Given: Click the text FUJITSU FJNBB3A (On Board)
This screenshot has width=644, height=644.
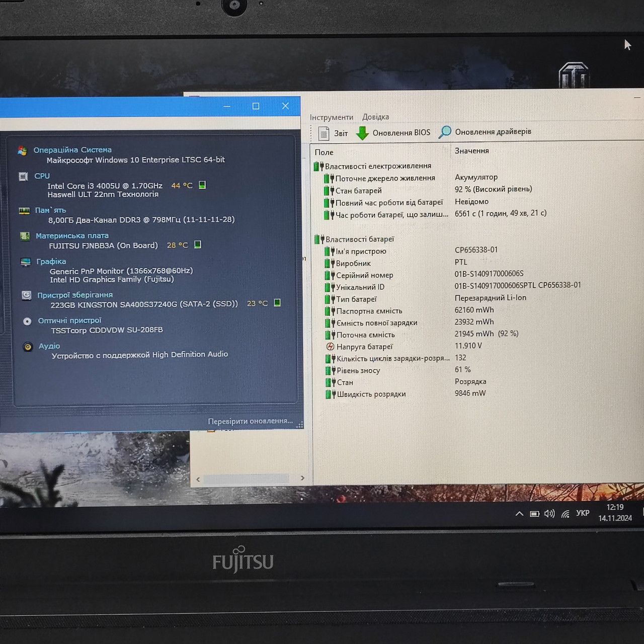Looking at the screenshot, I should (x=104, y=246).
